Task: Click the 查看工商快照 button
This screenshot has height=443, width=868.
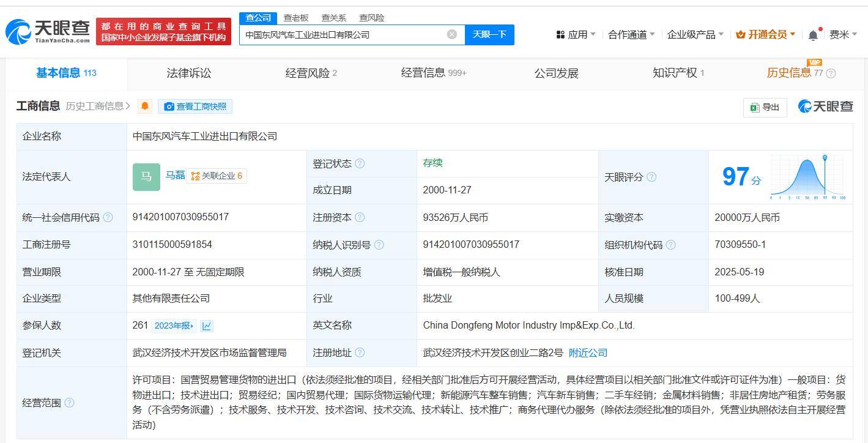Action: (195, 106)
